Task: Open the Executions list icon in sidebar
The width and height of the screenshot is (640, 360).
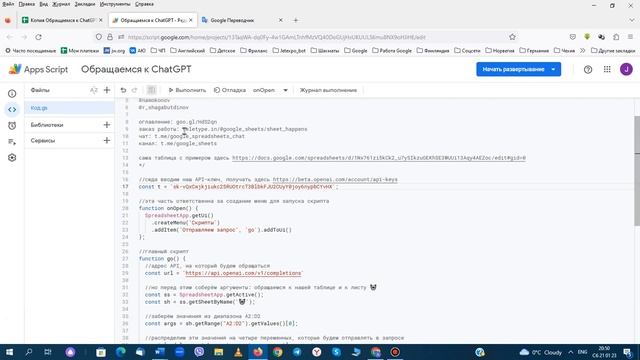Action: click(x=12, y=142)
